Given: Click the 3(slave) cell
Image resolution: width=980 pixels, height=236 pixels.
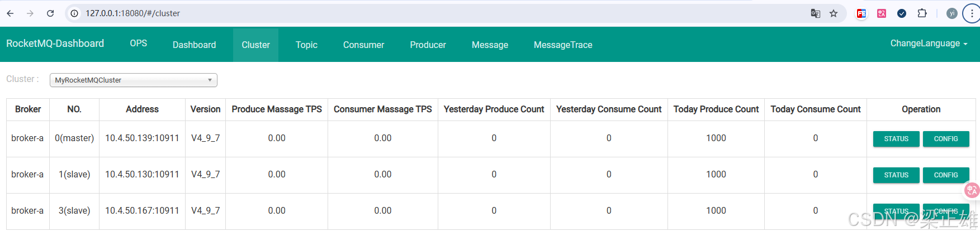Looking at the screenshot, I should 74,210.
